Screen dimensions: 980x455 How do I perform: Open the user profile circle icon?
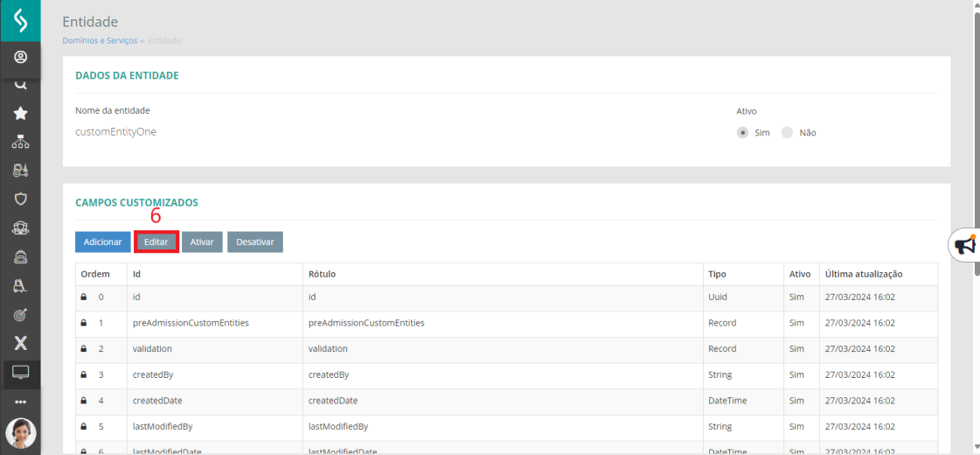(x=20, y=57)
